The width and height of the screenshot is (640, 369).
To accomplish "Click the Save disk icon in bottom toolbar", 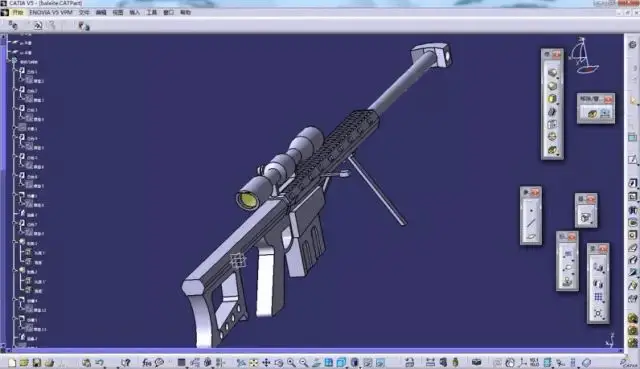I will coord(37,362).
